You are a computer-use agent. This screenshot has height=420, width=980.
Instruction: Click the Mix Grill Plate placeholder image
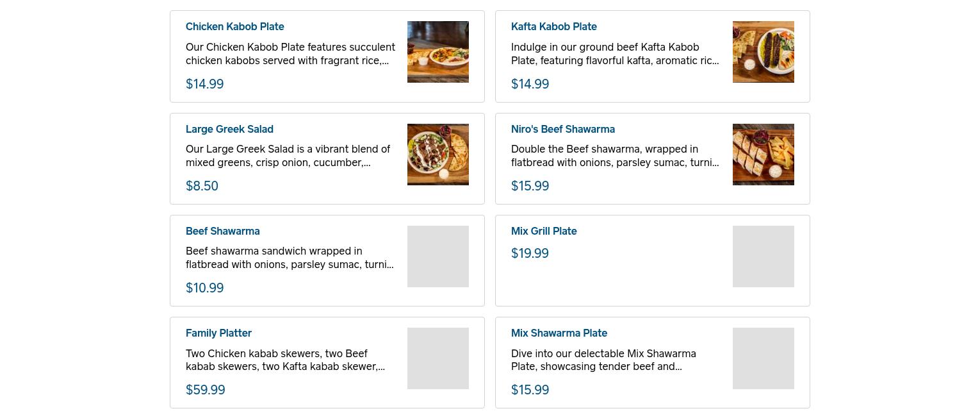763,256
